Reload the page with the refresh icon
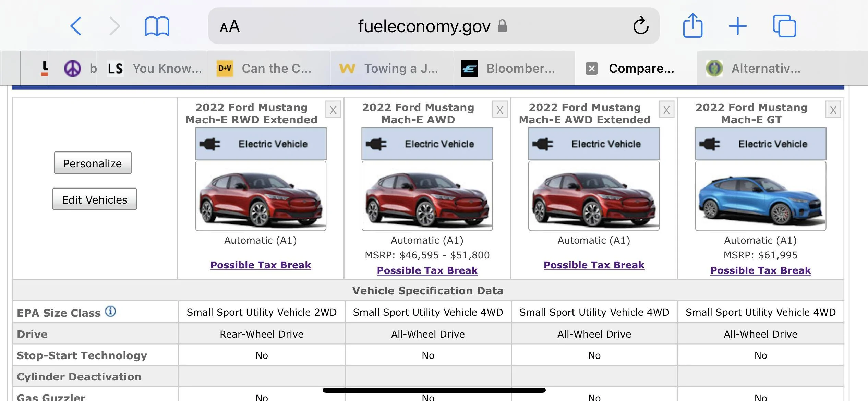Image resolution: width=868 pixels, height=401 pixels. tap(641, 26)
